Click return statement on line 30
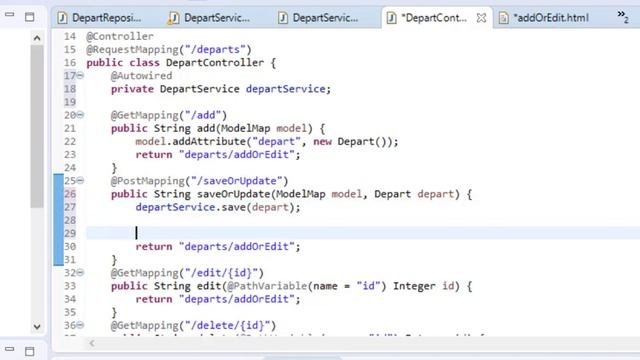Viewport: 640px width, 360px height. [x=218, y=247]
